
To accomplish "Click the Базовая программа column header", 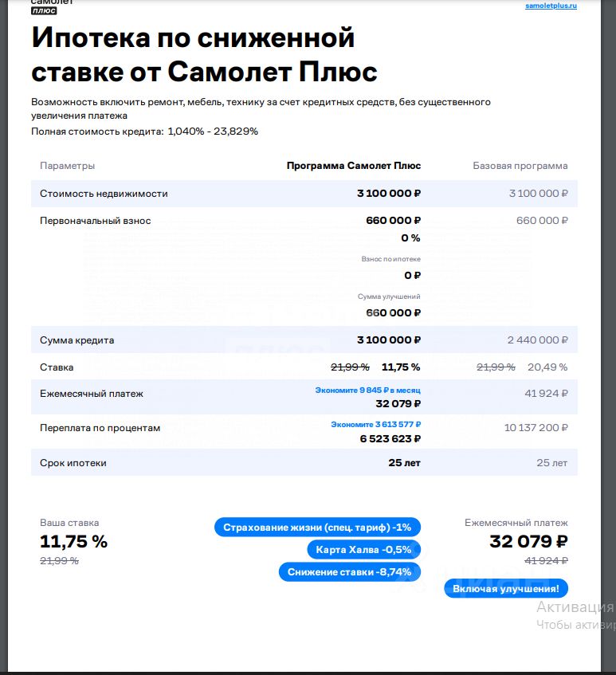I will 520,166.
